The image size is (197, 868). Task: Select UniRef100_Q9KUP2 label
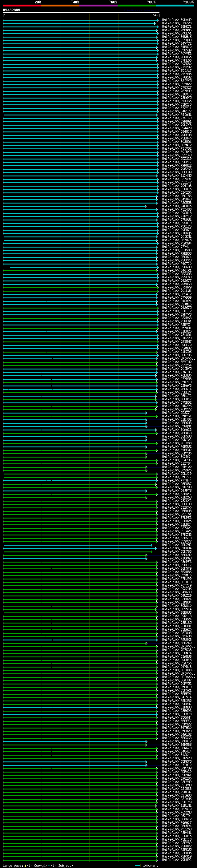pyautogui.click(x=176, y=860)
